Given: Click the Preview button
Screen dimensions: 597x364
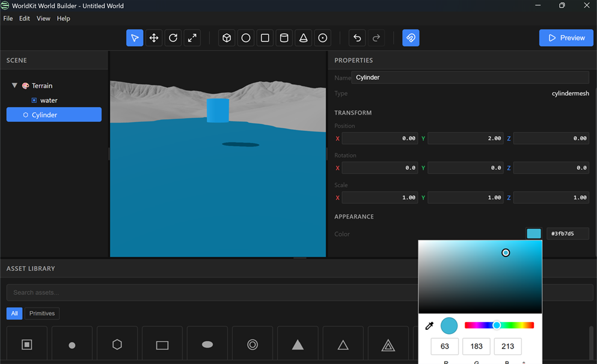Looking at the screenshot, I should pyautogui.click(x=566, y=38).
